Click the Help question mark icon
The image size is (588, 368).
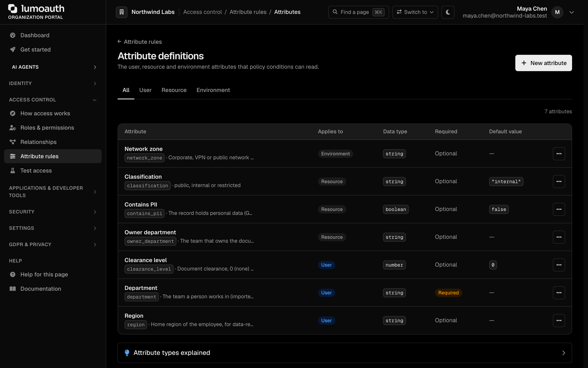(x=13, y=275)
